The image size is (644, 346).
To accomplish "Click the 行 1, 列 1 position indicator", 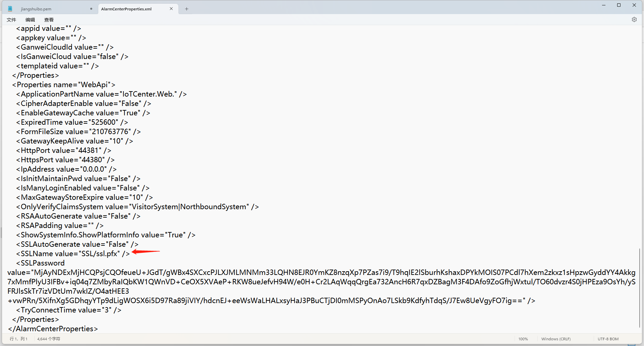I will [x=19, y=339].
